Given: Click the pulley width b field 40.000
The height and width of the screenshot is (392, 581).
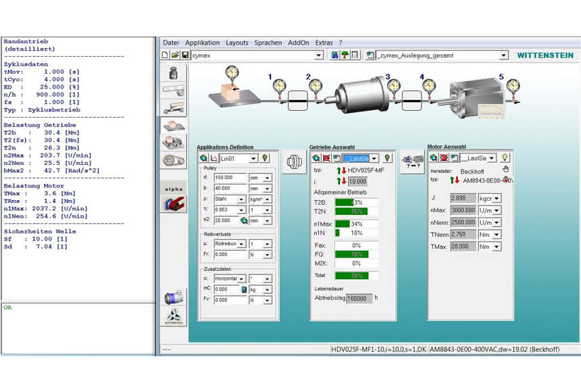Looking at the screenshot, I should (230, 189).
